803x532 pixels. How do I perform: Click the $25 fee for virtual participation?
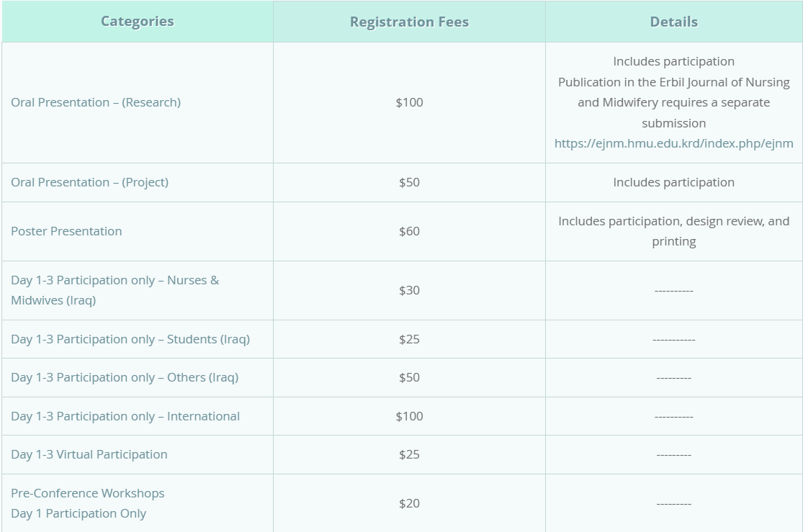pos(409,454)
